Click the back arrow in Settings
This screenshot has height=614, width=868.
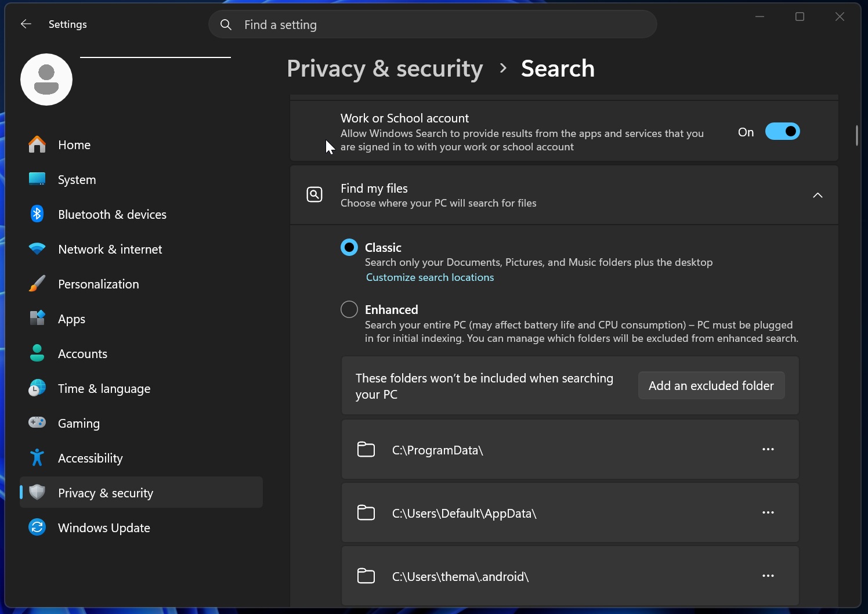point(26,24)
